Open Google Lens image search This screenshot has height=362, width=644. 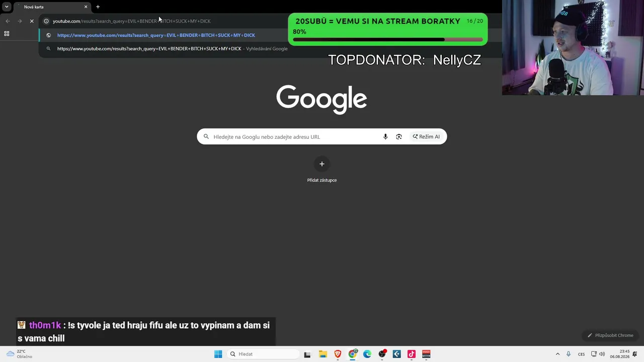[399, 137]
